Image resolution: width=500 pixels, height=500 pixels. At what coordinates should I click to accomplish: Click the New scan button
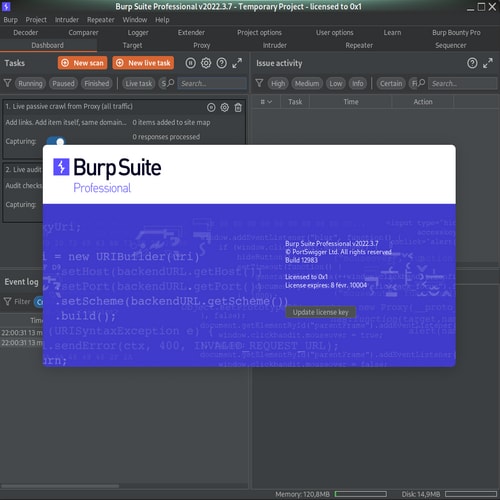(82, 63)
